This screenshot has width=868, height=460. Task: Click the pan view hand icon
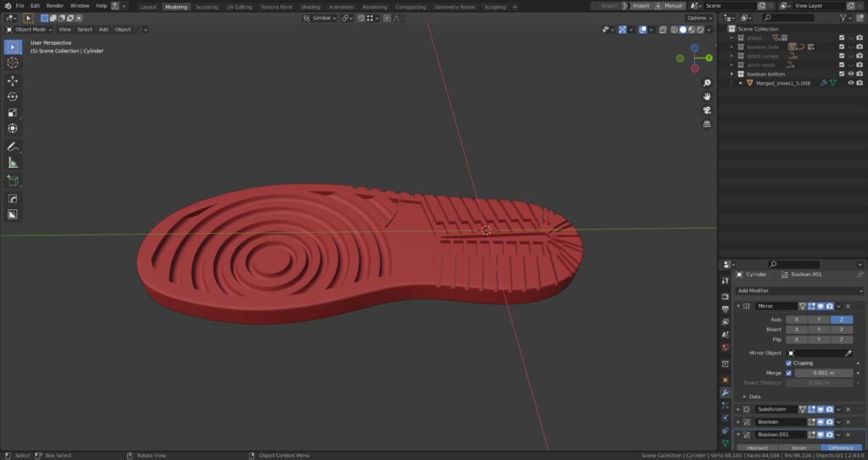[707, 97]
